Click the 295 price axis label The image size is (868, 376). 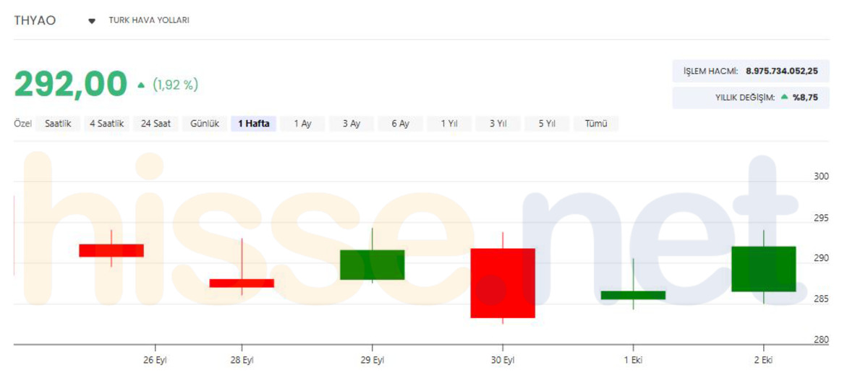click(821, 218)
